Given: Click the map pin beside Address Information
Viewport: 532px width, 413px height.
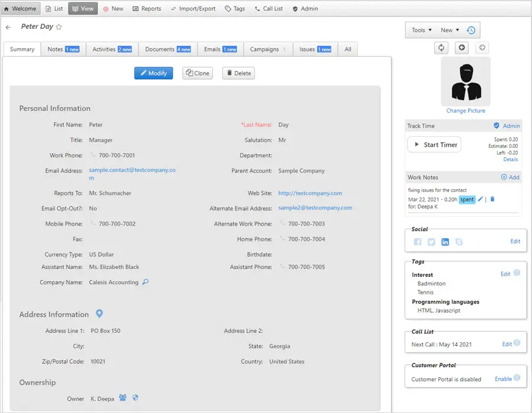Looking at the screenshot, I should coord(99,314).
